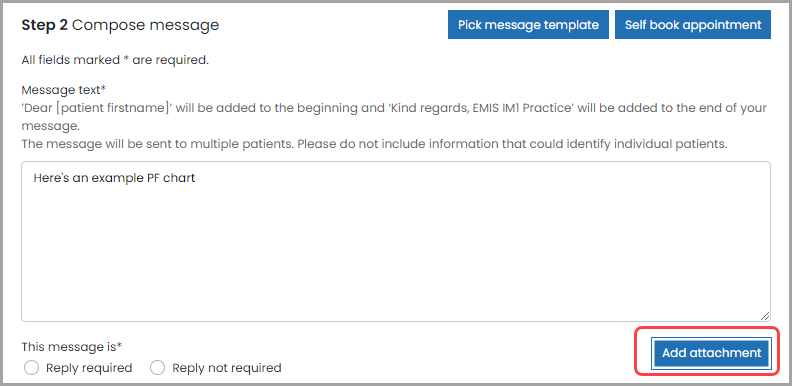Click the Pick message template button
Viewport: 792px width, 386px height.
coord(528,25)
